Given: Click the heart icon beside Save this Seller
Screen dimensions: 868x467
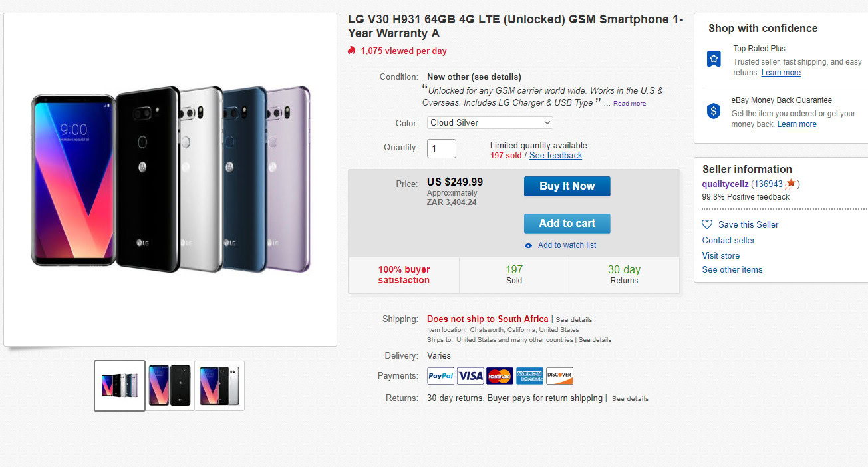Looking at the screenshot, I should pos(707,225).
